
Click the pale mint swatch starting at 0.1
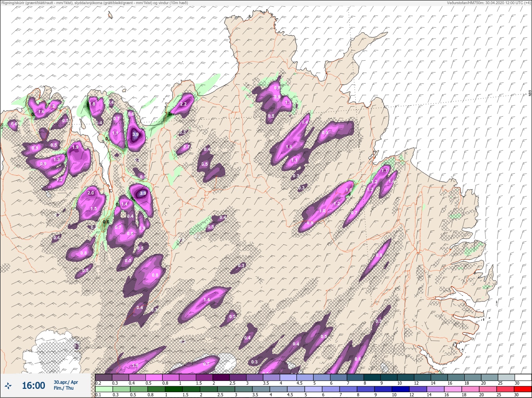(x=103, y=389)
